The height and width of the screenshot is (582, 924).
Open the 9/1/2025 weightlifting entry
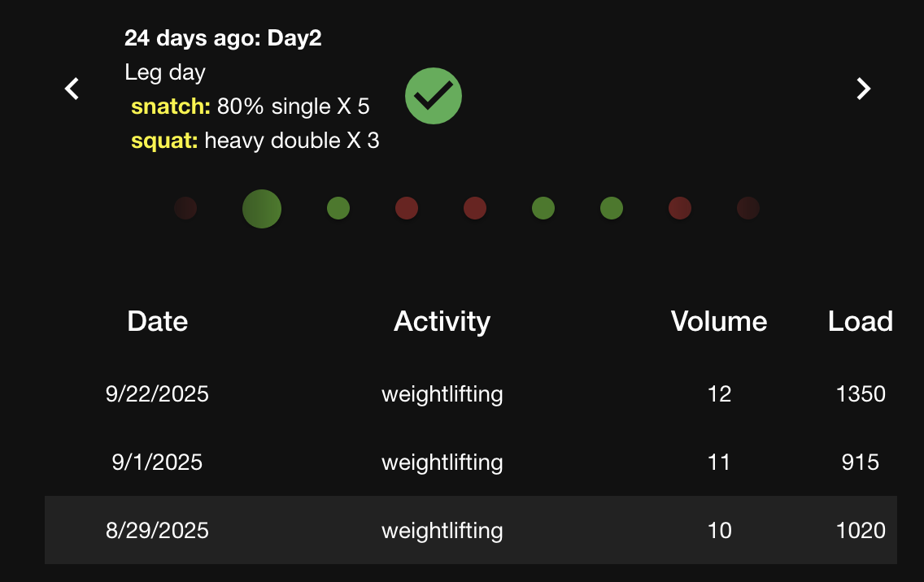442,463
